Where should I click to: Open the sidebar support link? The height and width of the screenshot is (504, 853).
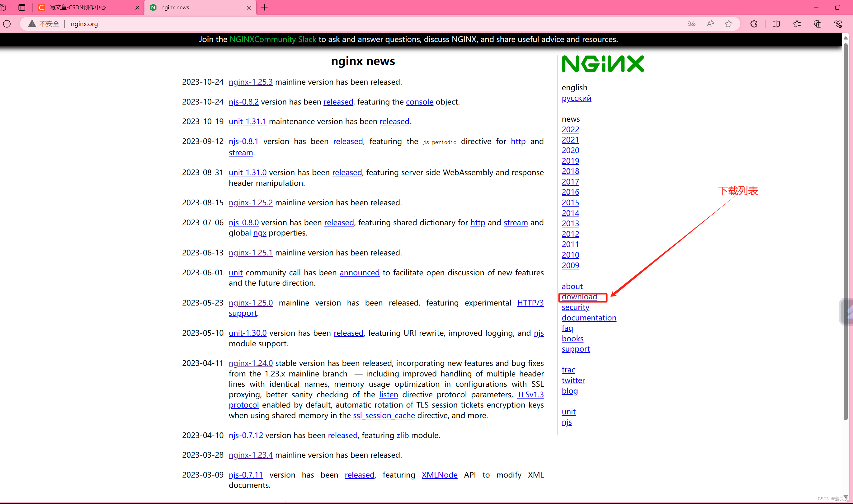[576, 349]
